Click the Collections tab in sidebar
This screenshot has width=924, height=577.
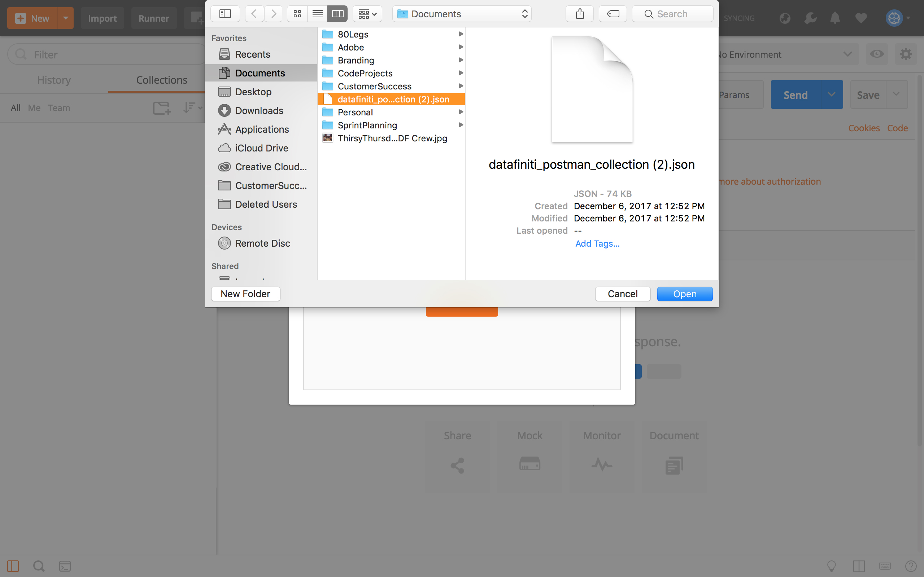pos(161,79)
